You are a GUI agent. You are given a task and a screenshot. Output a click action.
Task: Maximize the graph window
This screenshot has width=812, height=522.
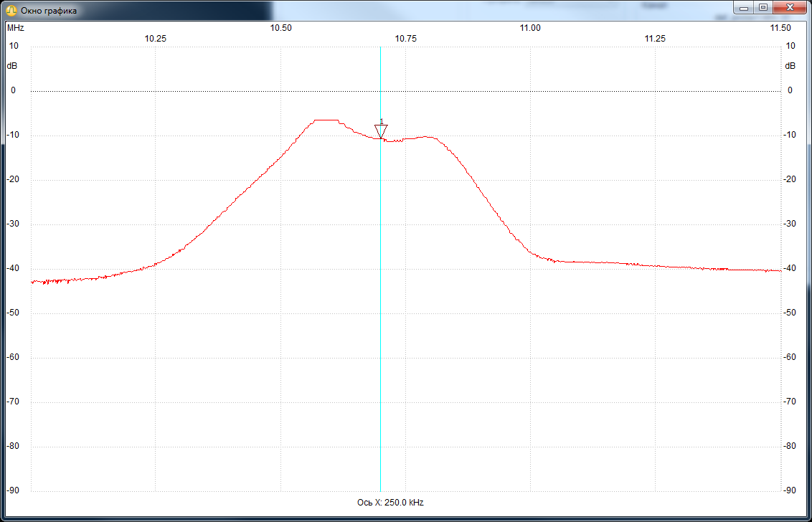click(x=763, y=8)
